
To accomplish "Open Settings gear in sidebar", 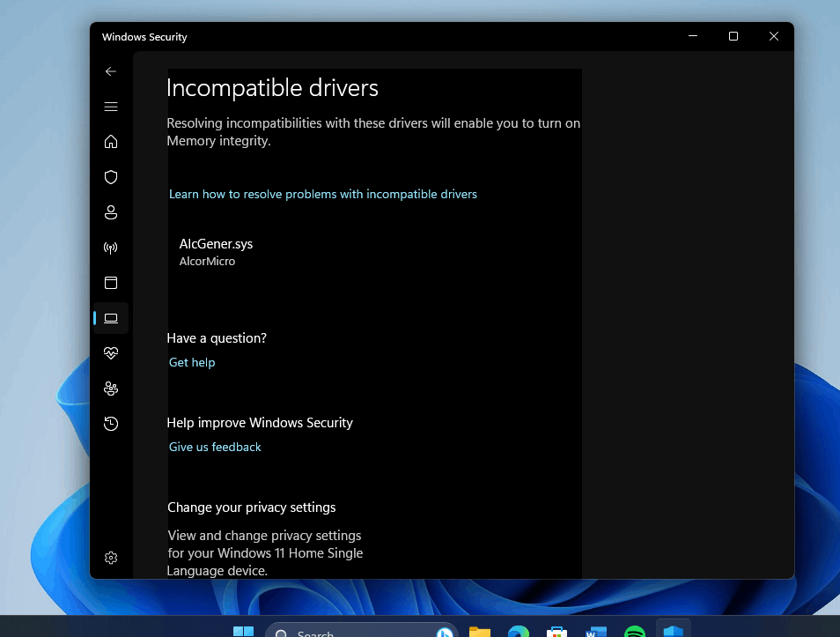I will tap(111, 558).
